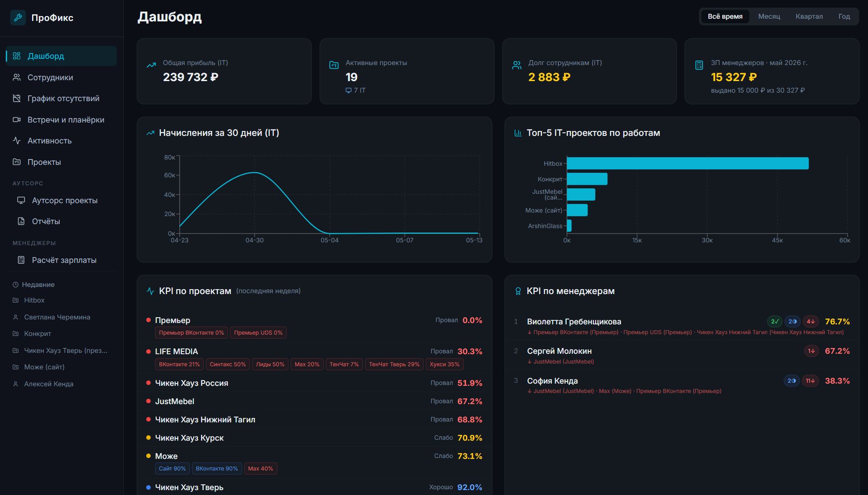
Task: Click the ПроФикс wrench logo icon
Action: pos(18,18)
